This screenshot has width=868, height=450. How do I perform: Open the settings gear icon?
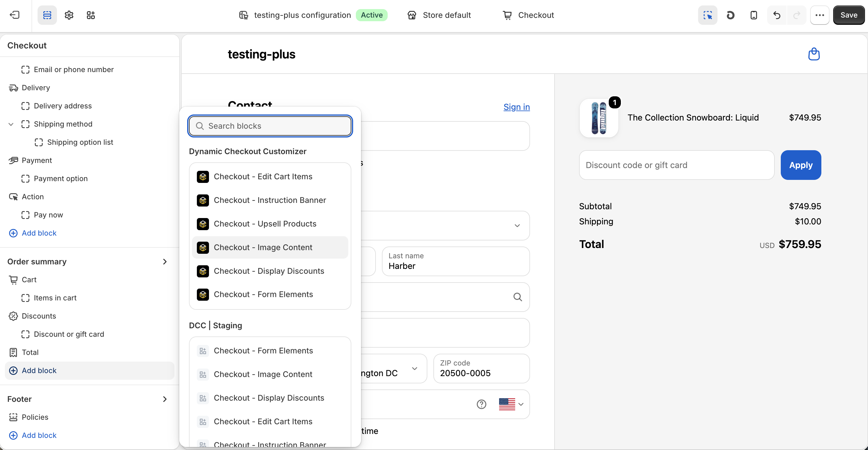[x=69, y=15]
